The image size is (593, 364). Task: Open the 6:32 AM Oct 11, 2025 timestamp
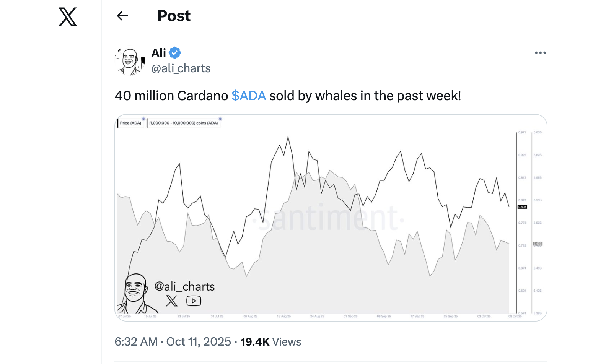(173, 342)
